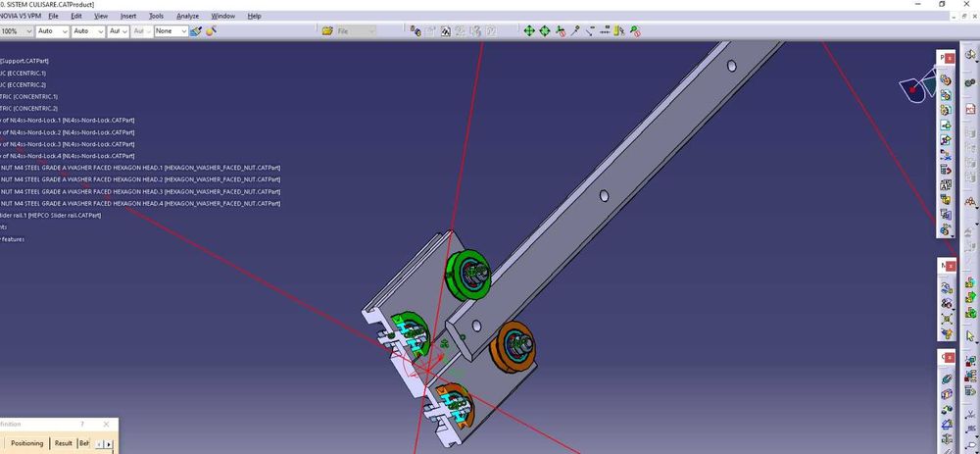This screenshot has width=980, height=454.
Task: Click the painter brush icon in graphic properties
Action: pos(196,30)
